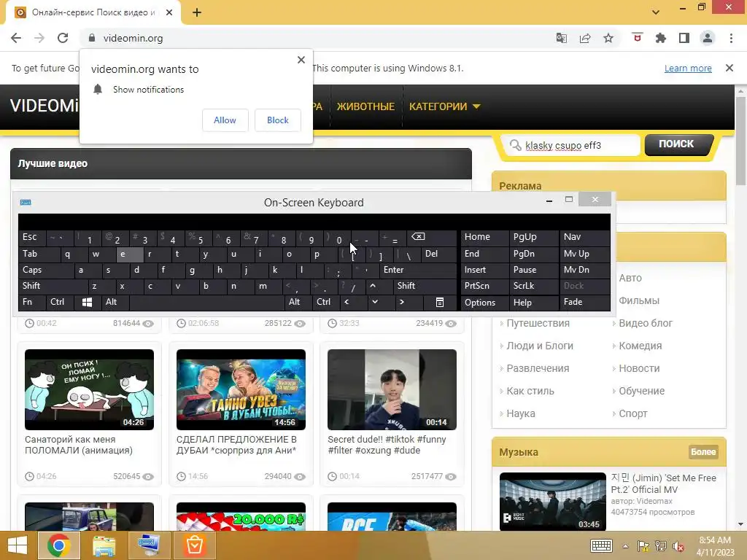The image size is (747, 560).
Task: Open Chrome from the taskbar
Action: click(x=58, y=545)
